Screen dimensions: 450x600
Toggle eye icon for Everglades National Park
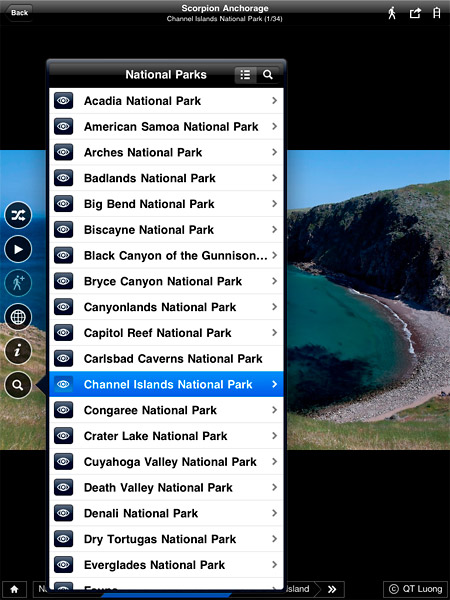64,564
